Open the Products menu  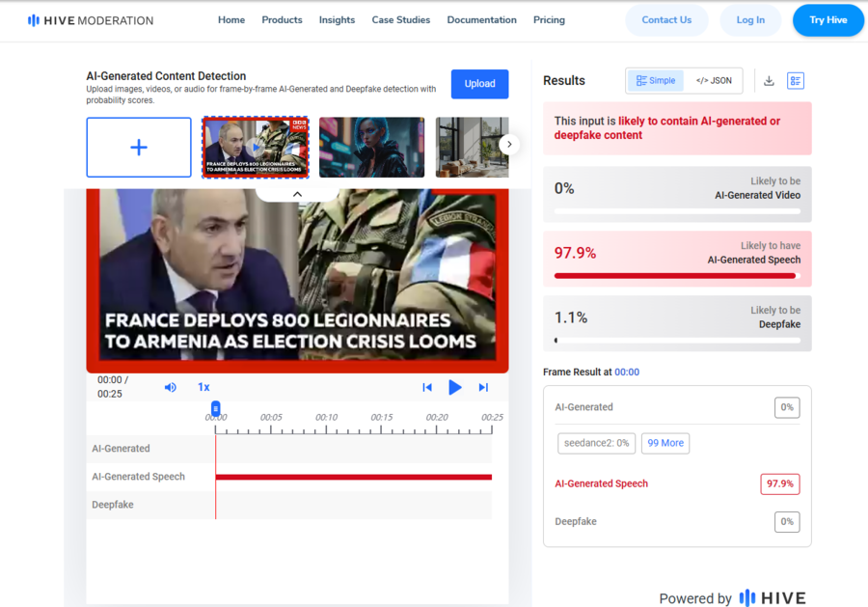tap(282, 20)
